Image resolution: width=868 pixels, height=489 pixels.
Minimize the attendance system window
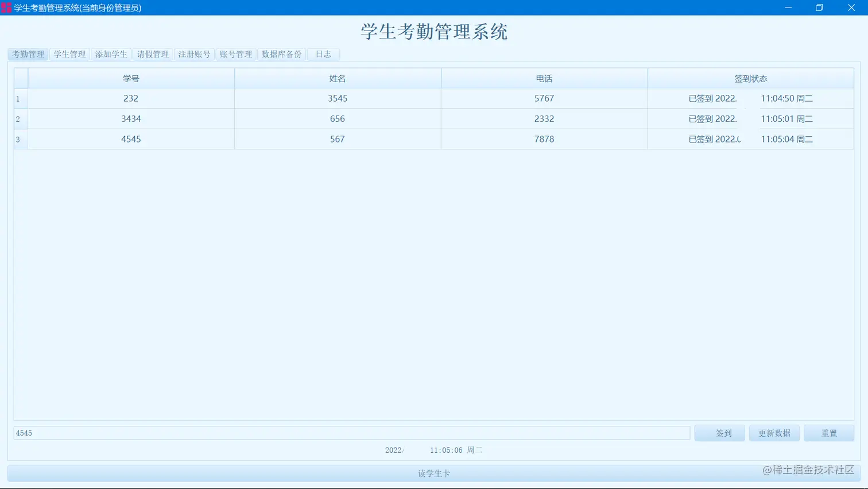click(788, 7)
